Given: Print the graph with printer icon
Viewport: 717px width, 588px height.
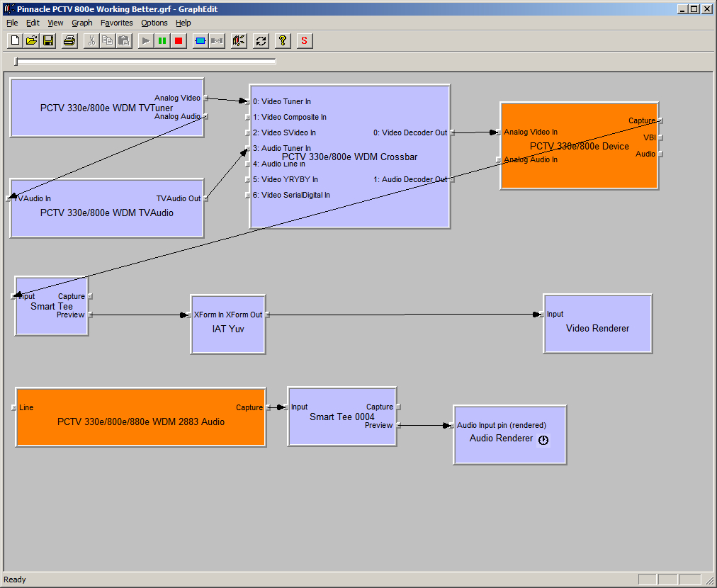Looking at the screenshot, I should point(69,40).
